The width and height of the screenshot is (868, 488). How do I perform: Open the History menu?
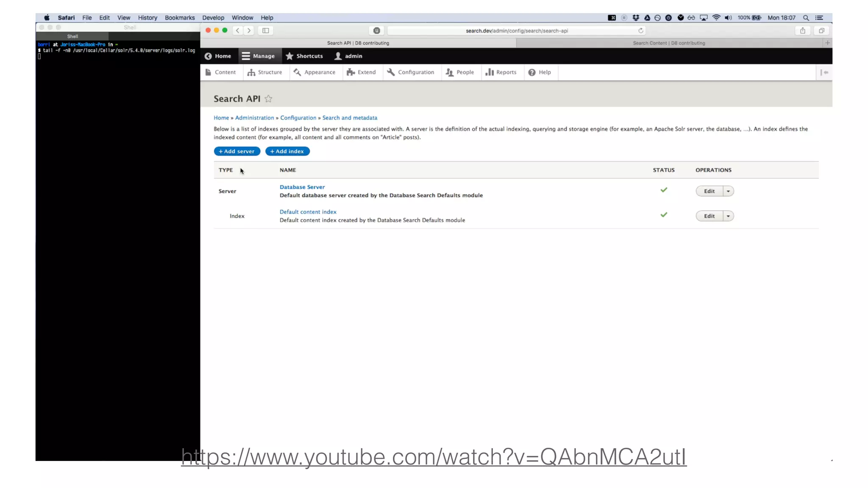(147, 18)
